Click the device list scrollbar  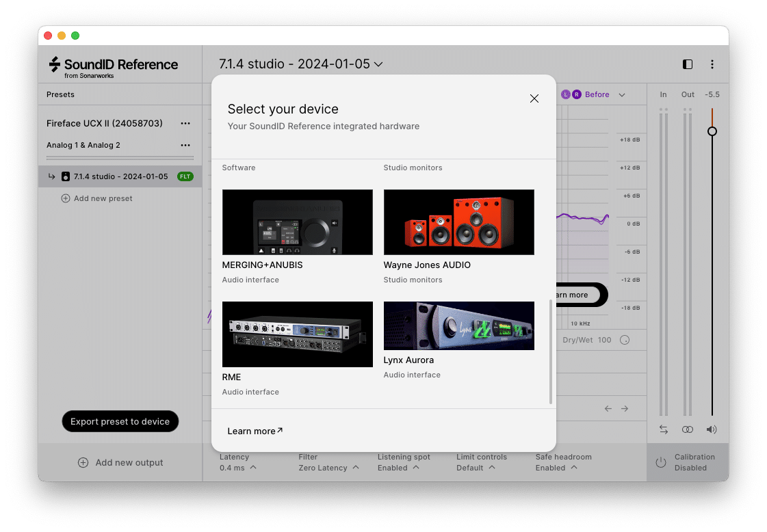[551, 352]
